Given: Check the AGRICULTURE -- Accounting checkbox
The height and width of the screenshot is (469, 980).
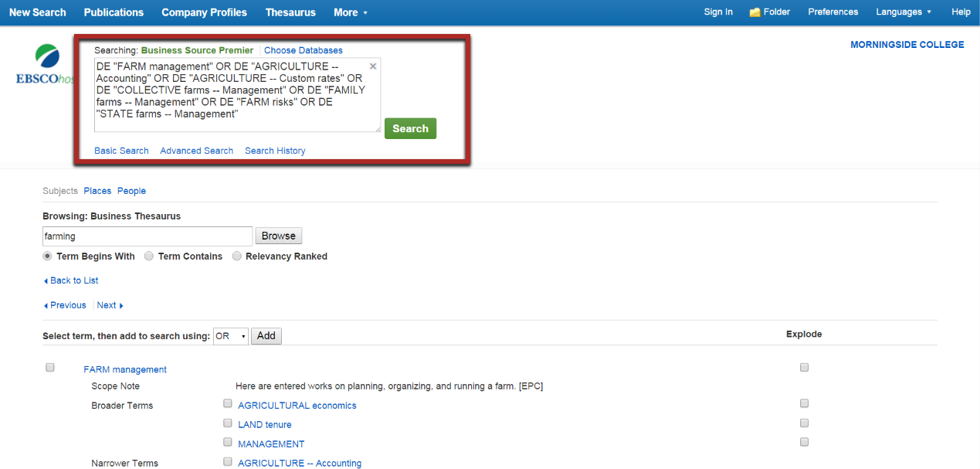Looking at the screenshot, I should pyautogui.click(x=228, y=462).
